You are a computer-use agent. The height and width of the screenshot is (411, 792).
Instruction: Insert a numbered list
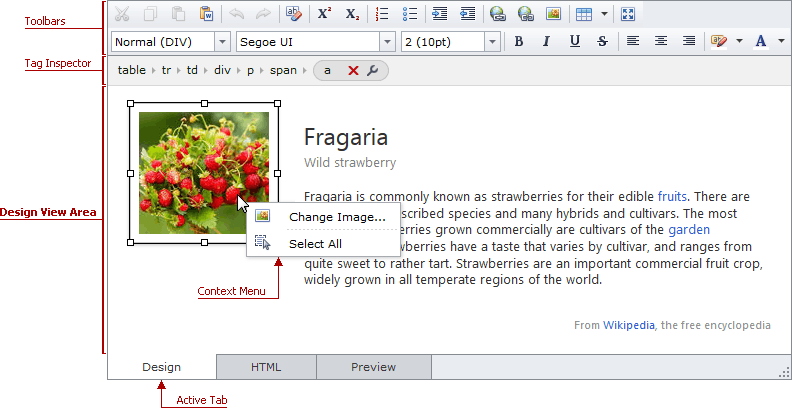[382, 14]
